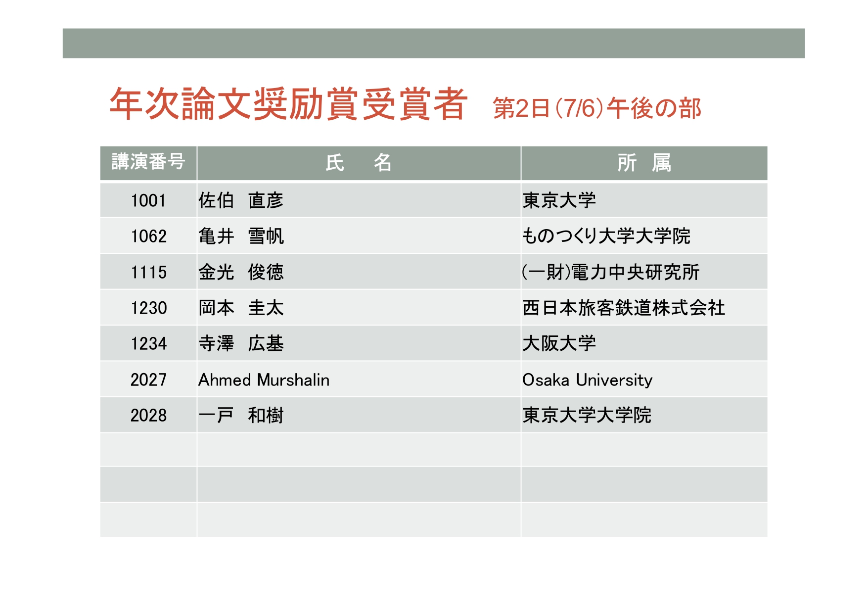The image size is (868, 614).
Task: Select 西日本旅客鉄道株式会社 cell
Action: pos(623,308)
